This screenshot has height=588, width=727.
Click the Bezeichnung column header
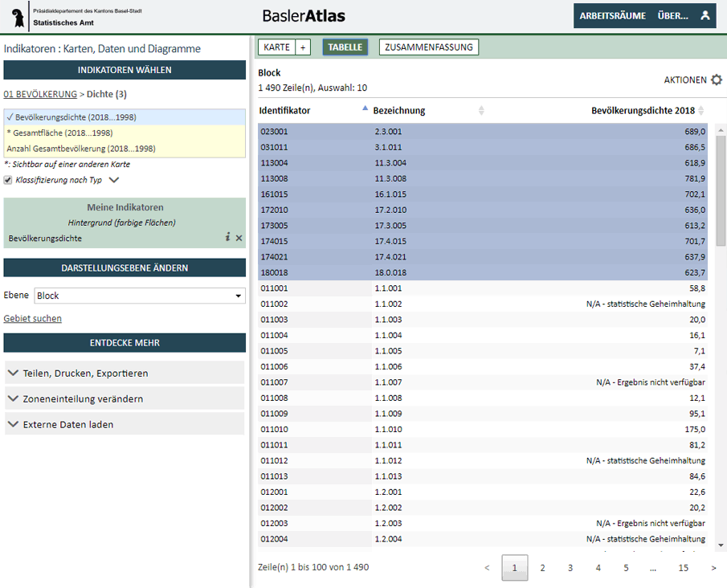(399, 110)
